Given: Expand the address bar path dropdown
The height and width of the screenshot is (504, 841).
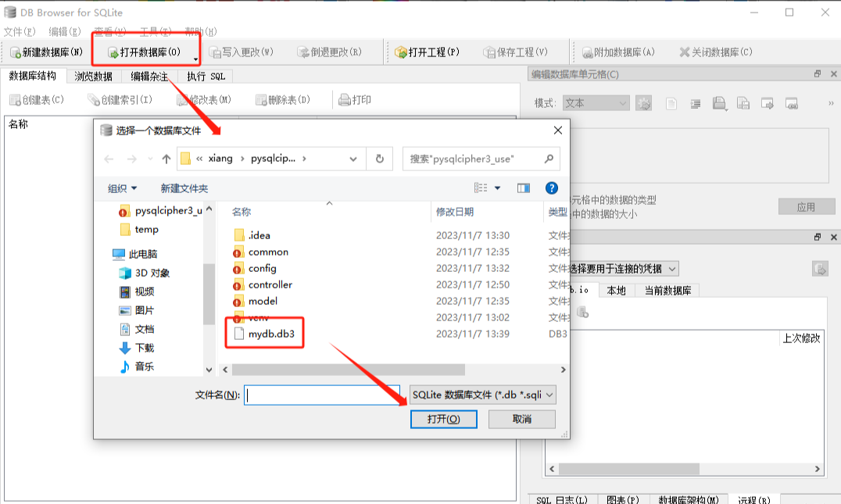Looking at the screenshot, I should coord(353,159).
